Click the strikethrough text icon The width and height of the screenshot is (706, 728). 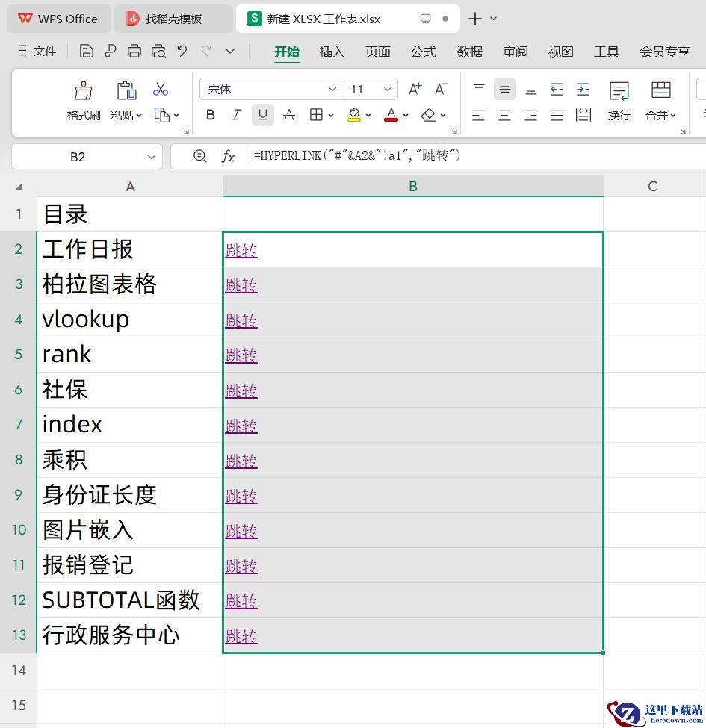[x=289, y=115]
